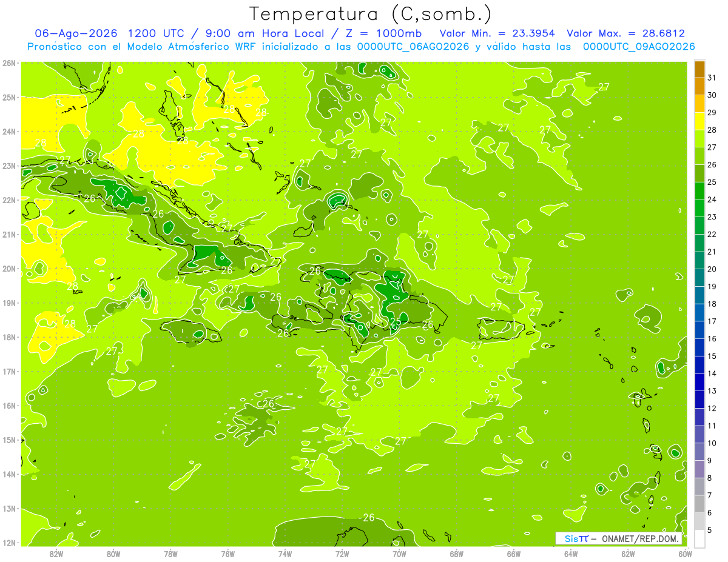Click the legend scale value 29
728x562 pixels.
tap(712, 112)
